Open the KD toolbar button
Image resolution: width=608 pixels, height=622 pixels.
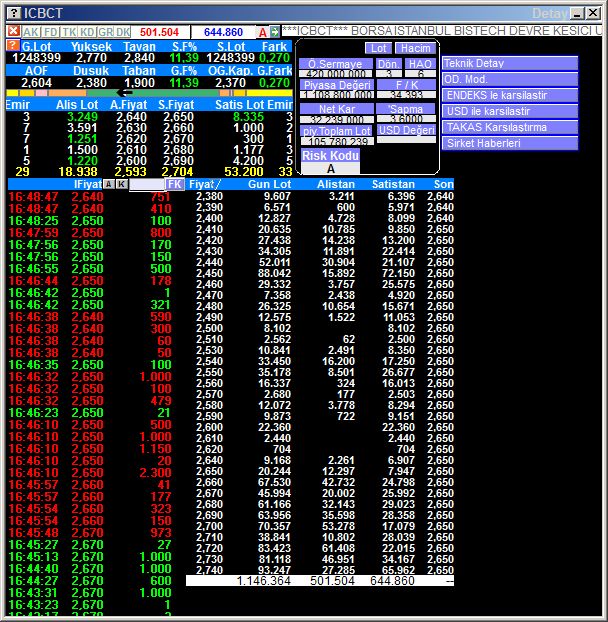click(87, 32)
